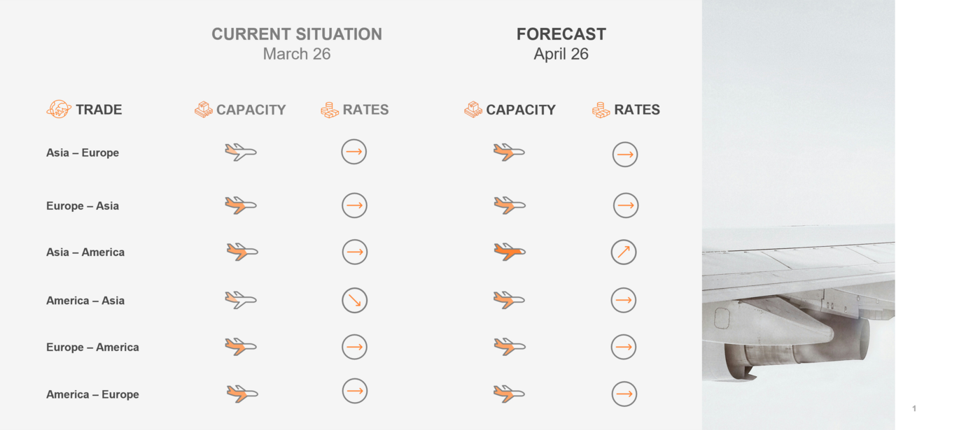Select the March 26 date text
The width and height of the screenshot is (980, 430).
[297, 54]
